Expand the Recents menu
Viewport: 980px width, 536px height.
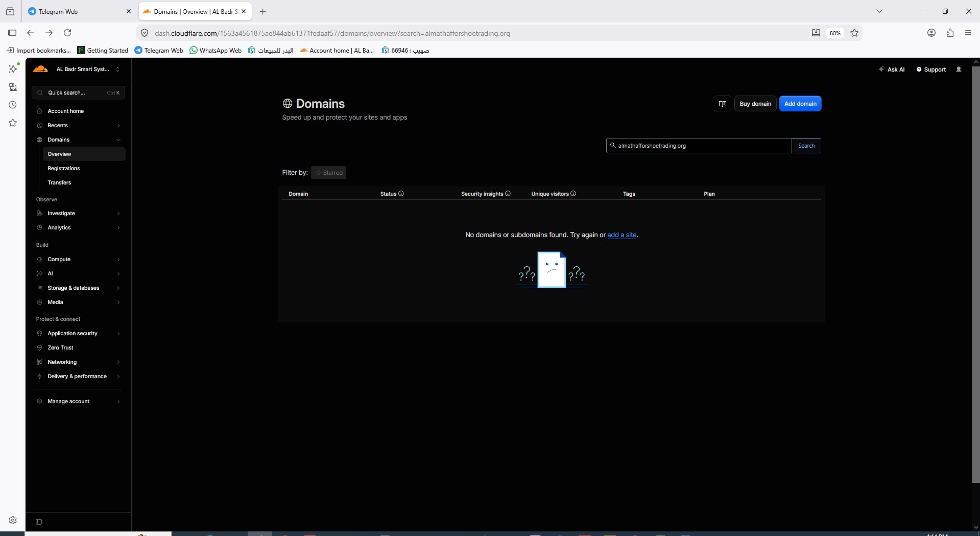pyautogui.click(x=79, y=125)
